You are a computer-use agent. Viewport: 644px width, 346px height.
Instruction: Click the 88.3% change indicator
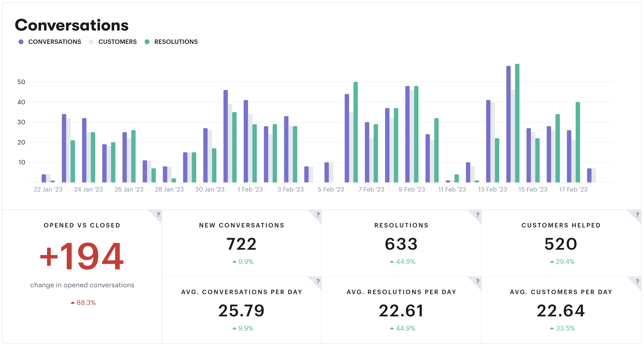pos(83,303)
